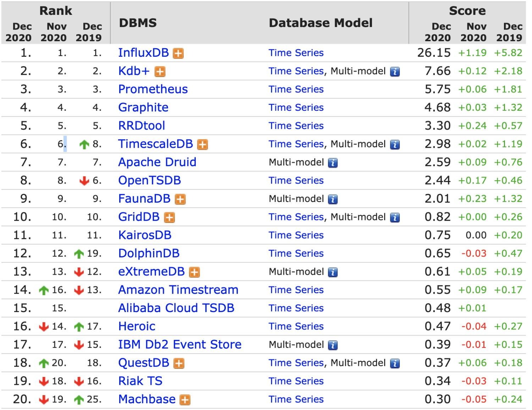
Task: Show the info icon in the QuestDB row
Action: (x=395, y=363)
